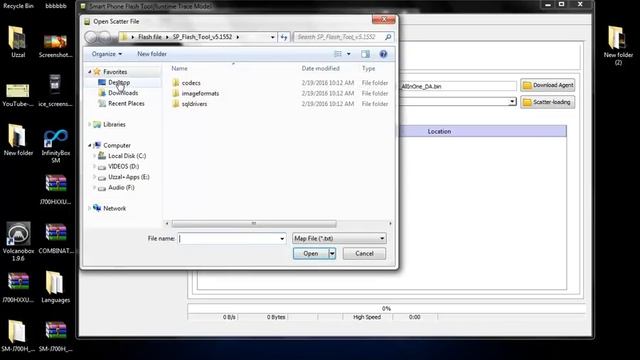Click the refresh button beside address bar
Screen dimensions: 640x360
[x=284, y=37]
